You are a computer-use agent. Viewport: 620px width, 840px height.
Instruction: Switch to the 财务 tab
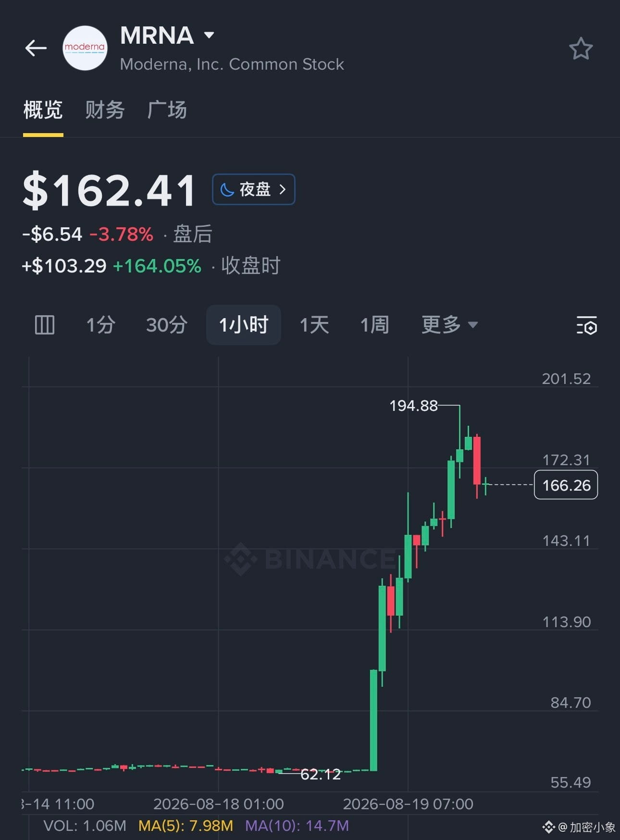[x=105, y=110]
